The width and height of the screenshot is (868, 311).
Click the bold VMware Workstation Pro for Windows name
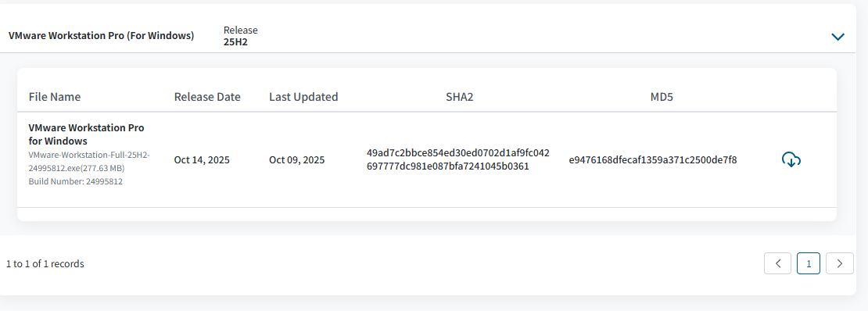(86, 134)
